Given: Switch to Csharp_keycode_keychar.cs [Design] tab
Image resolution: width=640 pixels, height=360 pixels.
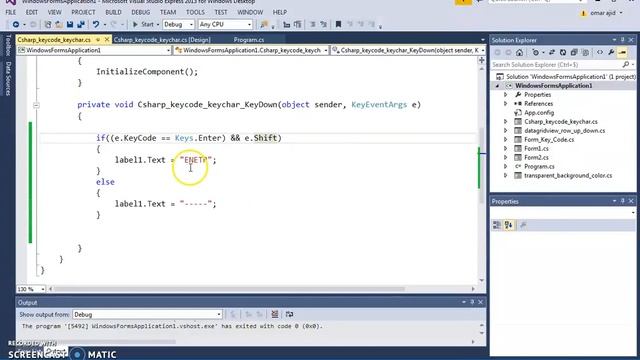Looking at the screenshot, I should click(x=162, y=40).
